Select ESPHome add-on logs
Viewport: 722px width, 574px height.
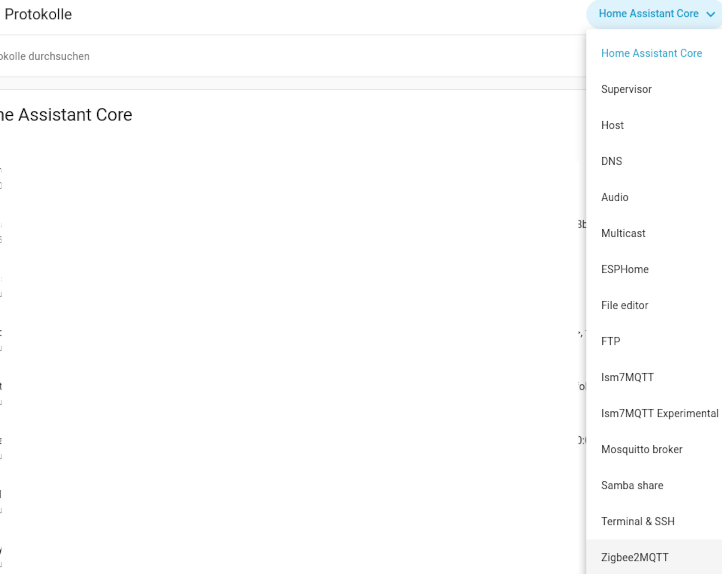click(x=624, y=269)
